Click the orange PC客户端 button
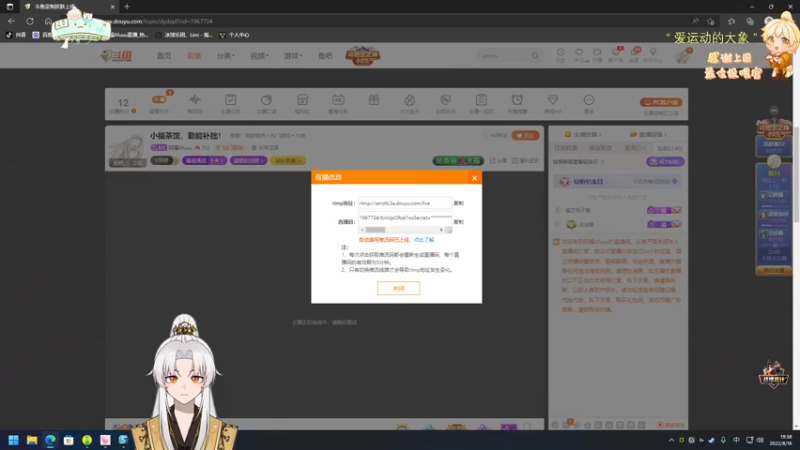Viewport: 800px width, 450px height. tap(661, 102)
